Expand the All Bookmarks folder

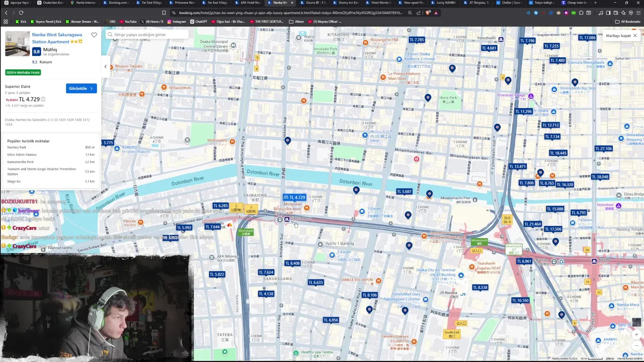[x=628, y=22]
